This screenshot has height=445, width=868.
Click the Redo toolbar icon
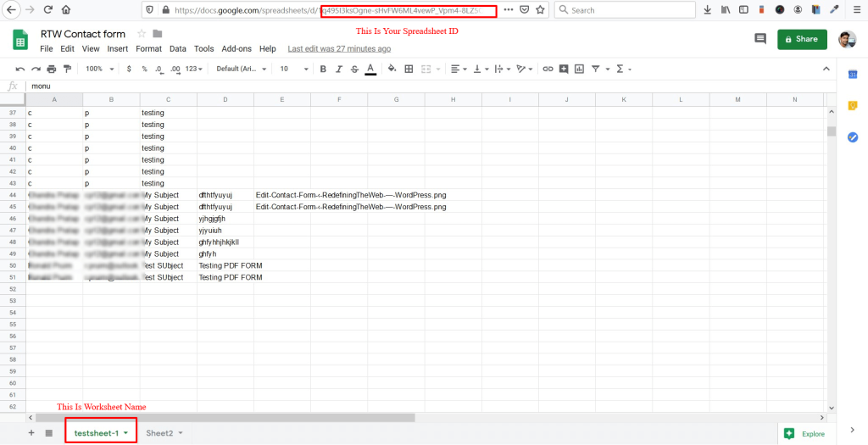click(x=36, y=70)
